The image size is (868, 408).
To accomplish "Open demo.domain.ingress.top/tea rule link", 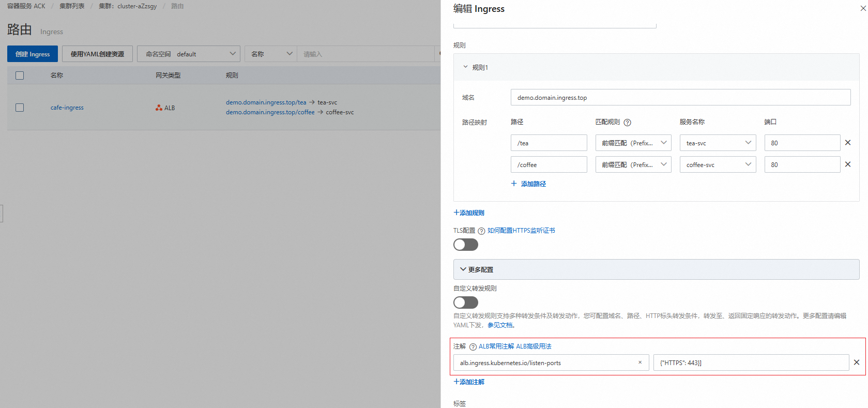I will pyautogui.click(x=266, y=102).
